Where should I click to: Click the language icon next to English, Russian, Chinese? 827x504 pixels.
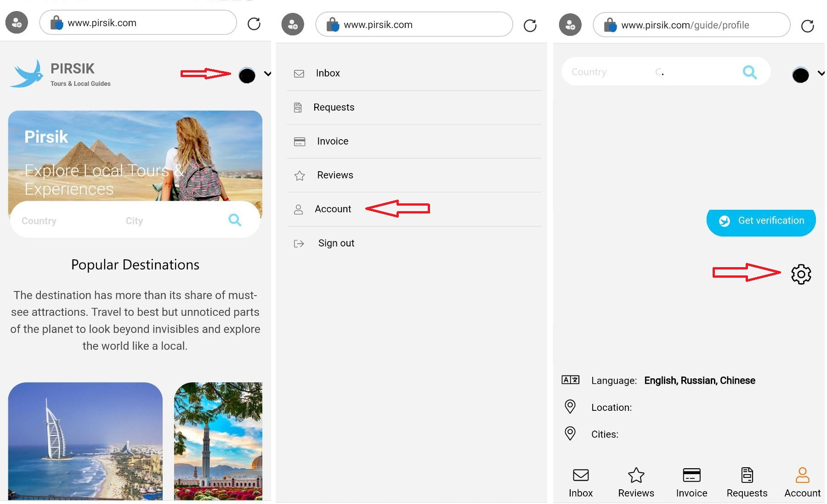570,380
